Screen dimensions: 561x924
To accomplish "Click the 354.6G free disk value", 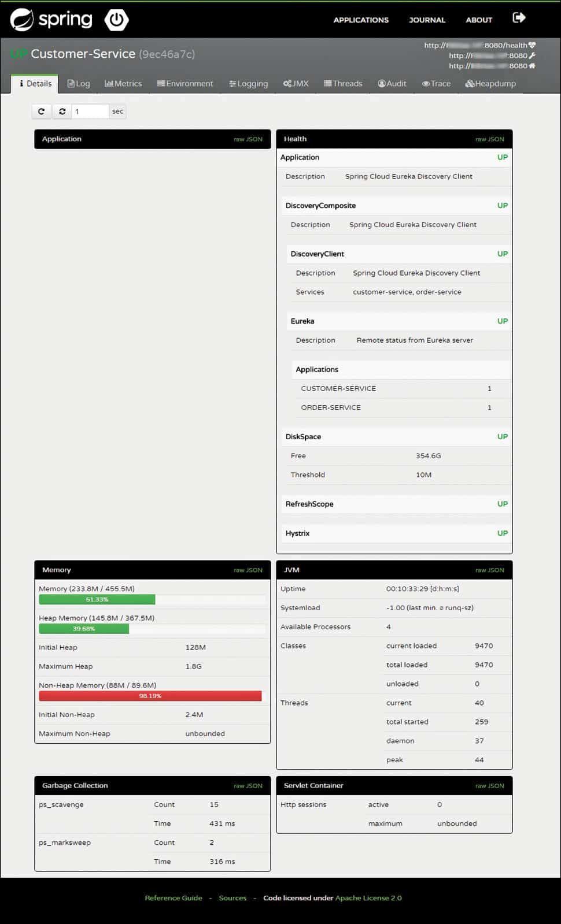I will coord(429,456).
